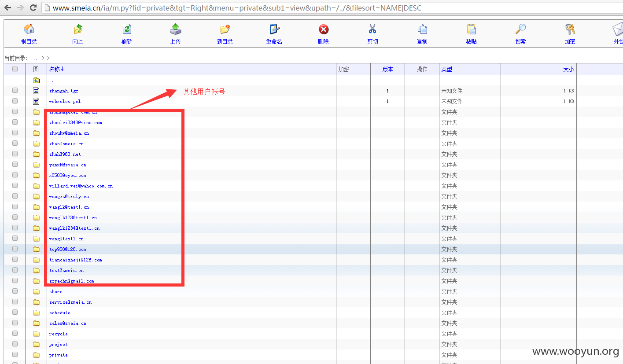Click the Up (向上) toolbar icon
The height and width of the screenshot is (364, 623).
pyautogui.click(x=78, y=29)
